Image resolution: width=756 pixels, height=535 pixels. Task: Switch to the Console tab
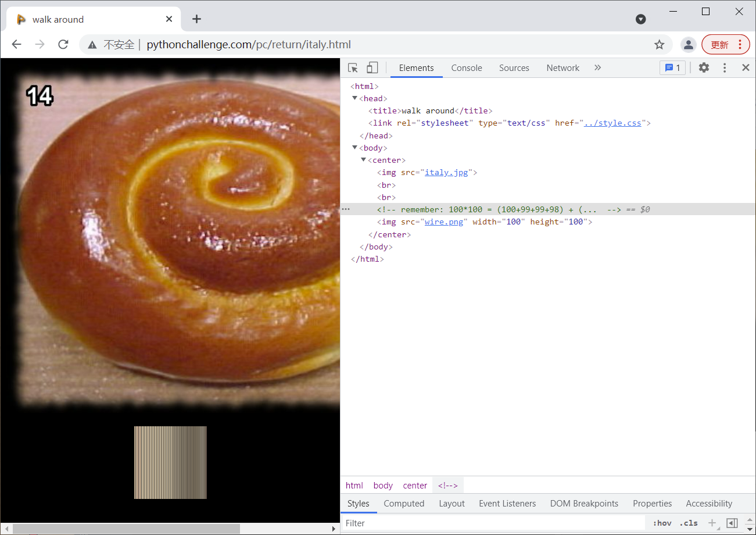pos(467,68)
